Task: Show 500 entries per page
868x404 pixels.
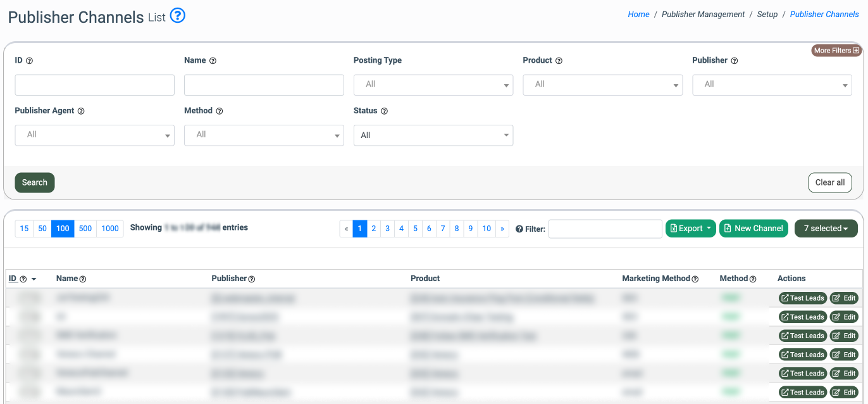Action: [85, 229]
